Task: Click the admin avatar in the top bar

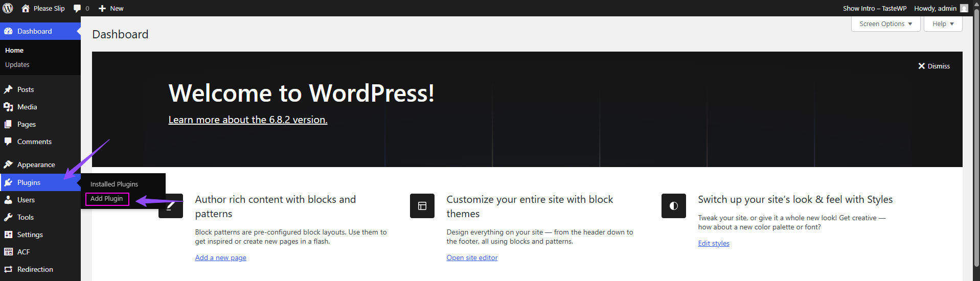Action: pos(964,8)
